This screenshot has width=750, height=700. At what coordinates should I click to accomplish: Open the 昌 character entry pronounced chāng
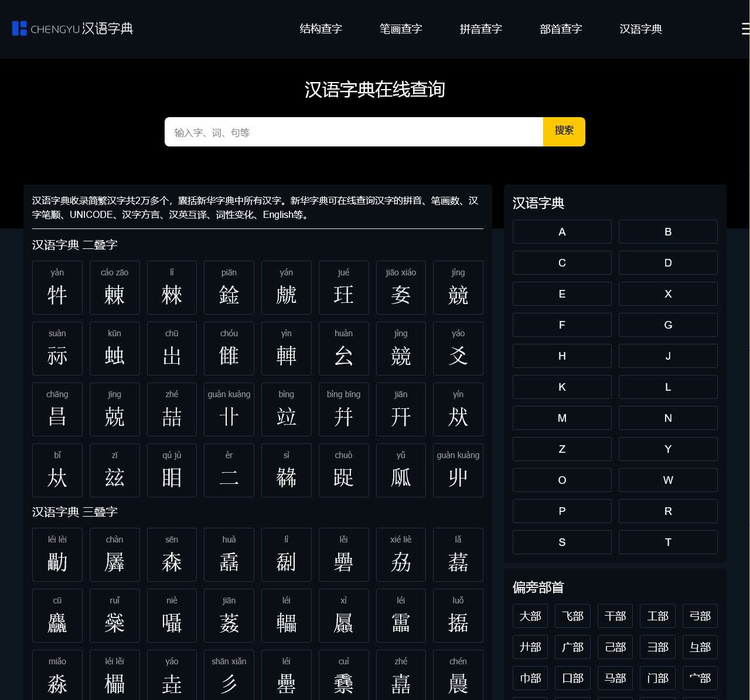57,409
